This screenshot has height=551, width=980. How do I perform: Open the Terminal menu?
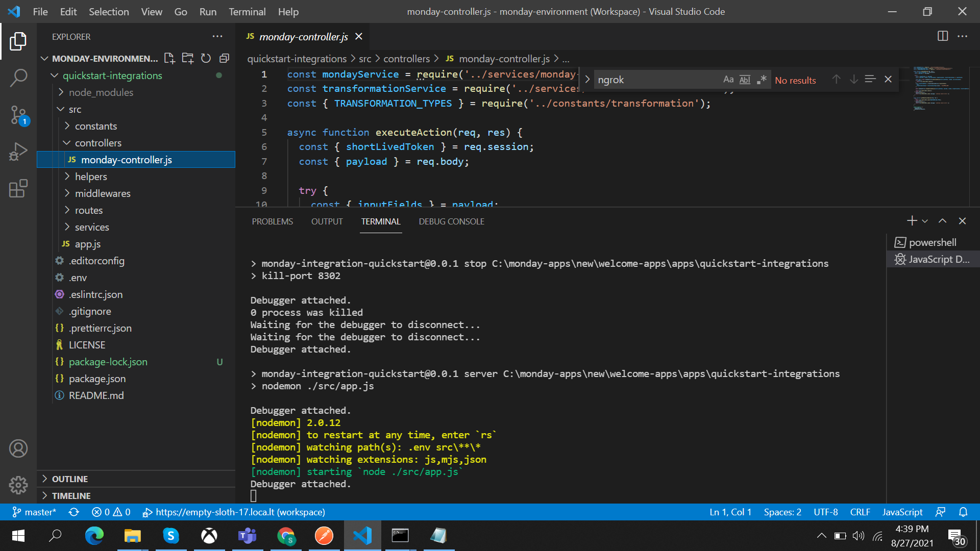tap(247, 11)
